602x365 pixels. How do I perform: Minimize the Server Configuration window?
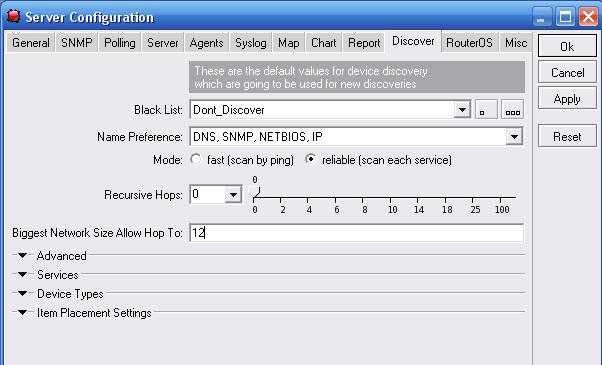tap(541, 17)
